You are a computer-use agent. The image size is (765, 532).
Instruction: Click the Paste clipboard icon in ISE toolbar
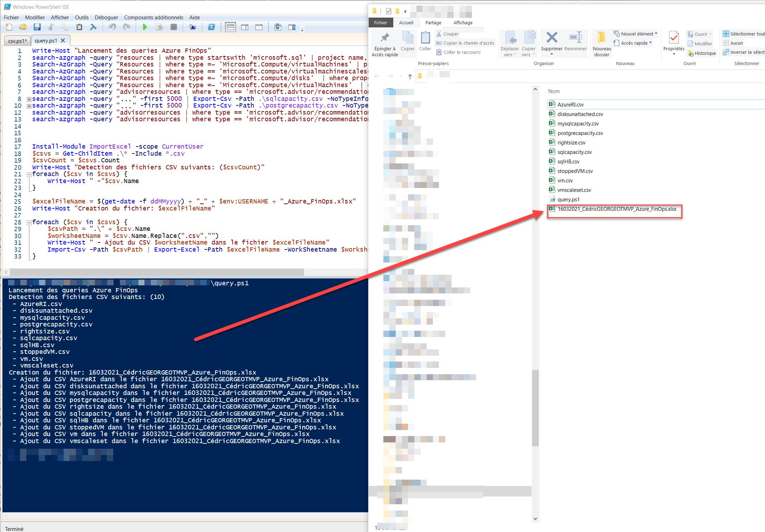click(x=79, y=27)
